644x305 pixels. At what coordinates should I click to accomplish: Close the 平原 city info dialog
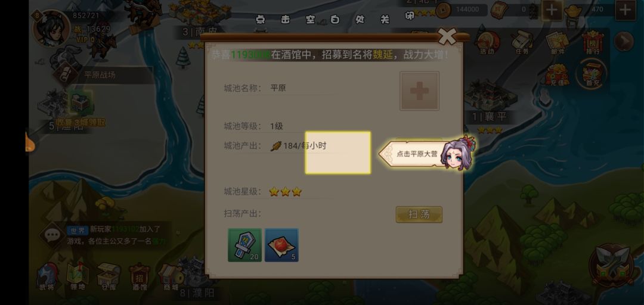(x=447, y=37)
